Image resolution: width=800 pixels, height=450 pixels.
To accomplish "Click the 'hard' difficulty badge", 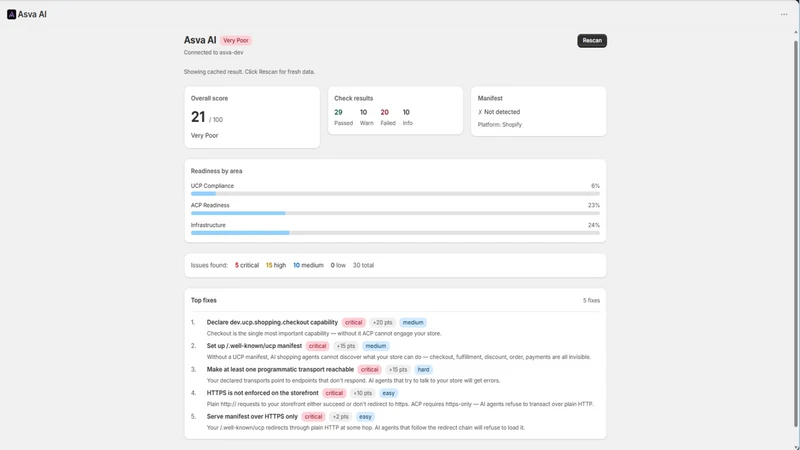I will [x=423, y=369].
